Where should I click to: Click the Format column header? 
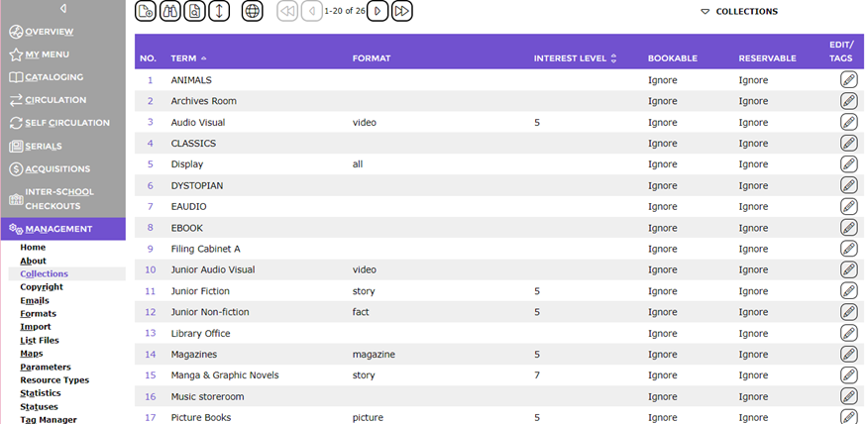coord(372,58)
